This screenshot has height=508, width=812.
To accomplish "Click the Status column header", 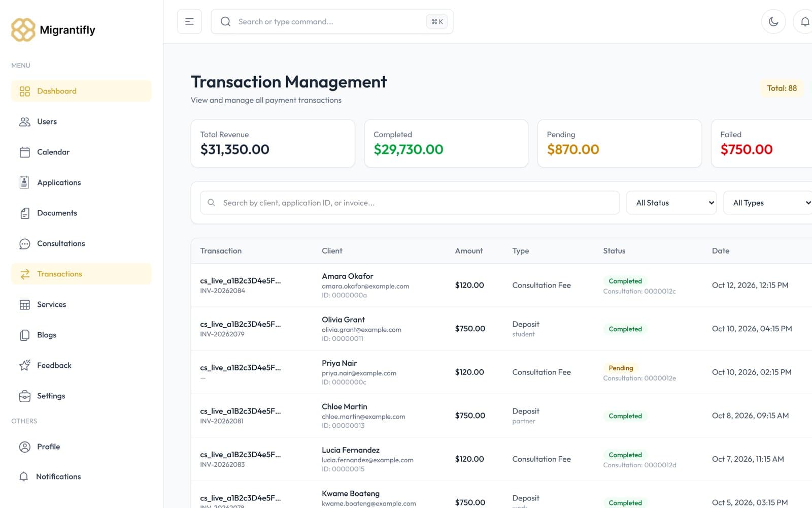I will (x=614, y=250).
